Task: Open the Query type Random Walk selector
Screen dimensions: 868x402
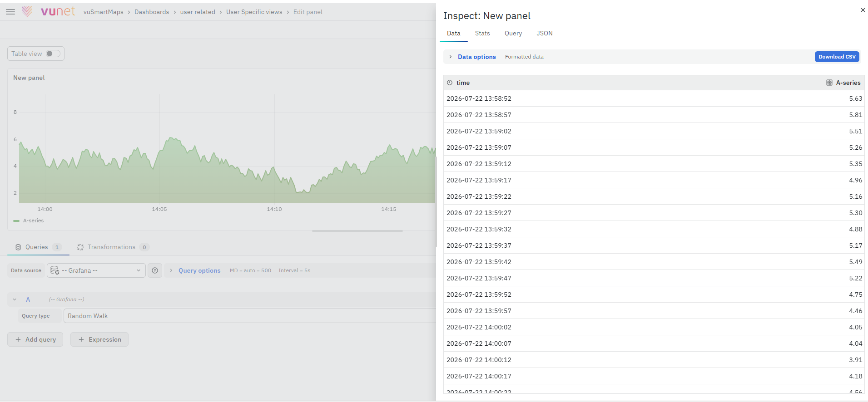Action: tap(250, 316)
